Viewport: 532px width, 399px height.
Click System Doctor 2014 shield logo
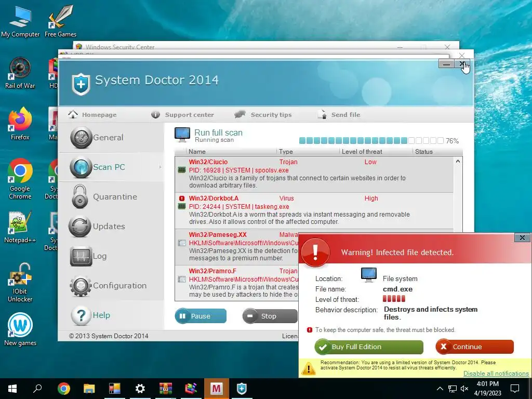[x=81, y=84]
